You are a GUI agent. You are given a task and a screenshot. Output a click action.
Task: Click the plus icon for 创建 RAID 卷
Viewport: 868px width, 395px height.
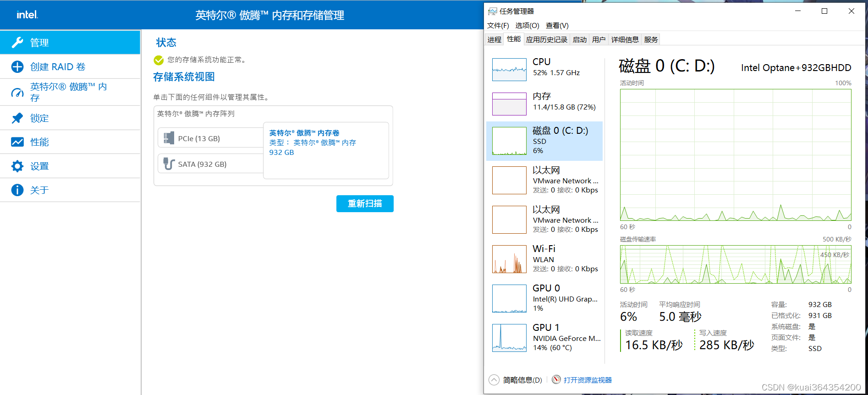click(x=17, y=67)
